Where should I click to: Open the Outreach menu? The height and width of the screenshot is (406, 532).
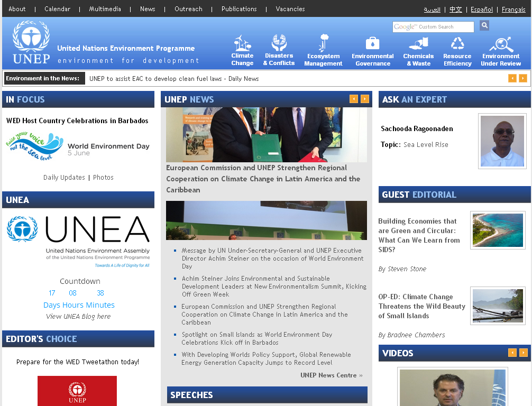(x=188, y=9)
